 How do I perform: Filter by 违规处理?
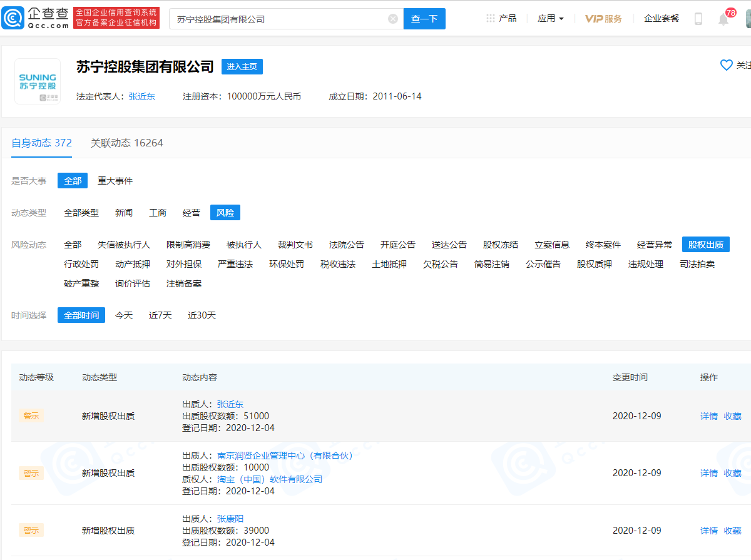[646, 264]
